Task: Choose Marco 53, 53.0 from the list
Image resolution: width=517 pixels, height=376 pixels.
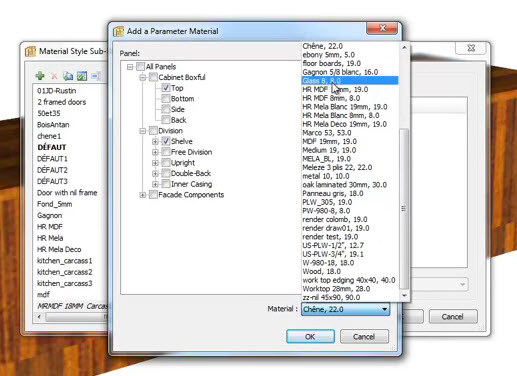Action: click(x=350, y=133)
